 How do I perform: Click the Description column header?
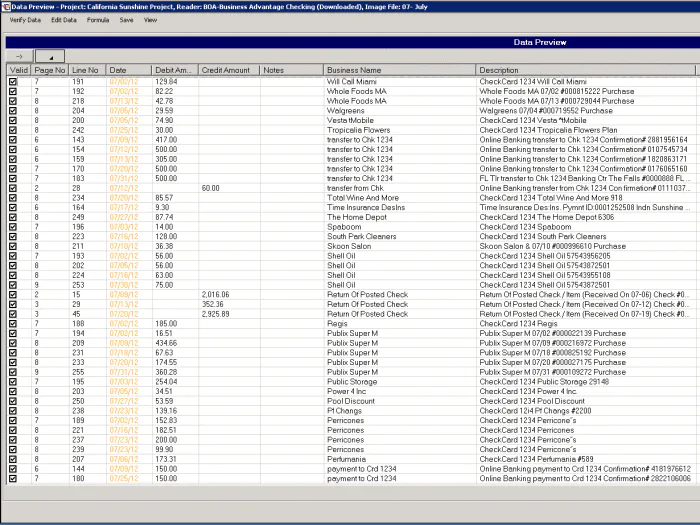pyautogui.click(x=586, y=70)
